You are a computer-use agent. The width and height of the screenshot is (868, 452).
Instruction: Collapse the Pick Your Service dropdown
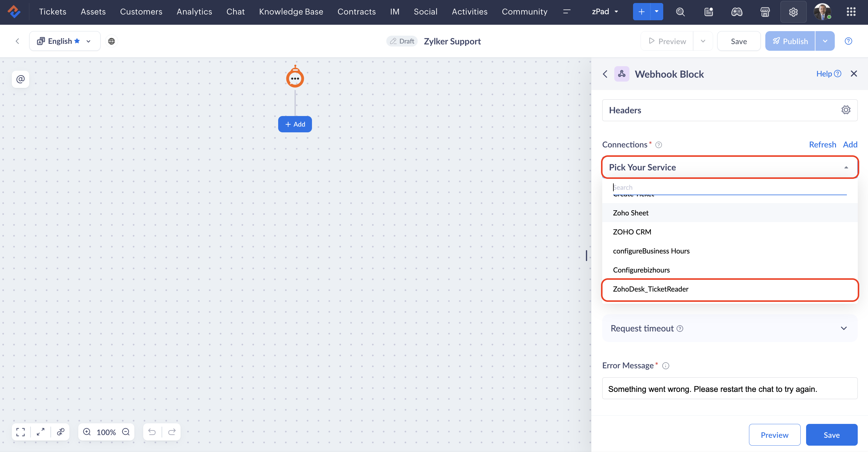pyautogui.click(x=846, y=167)
